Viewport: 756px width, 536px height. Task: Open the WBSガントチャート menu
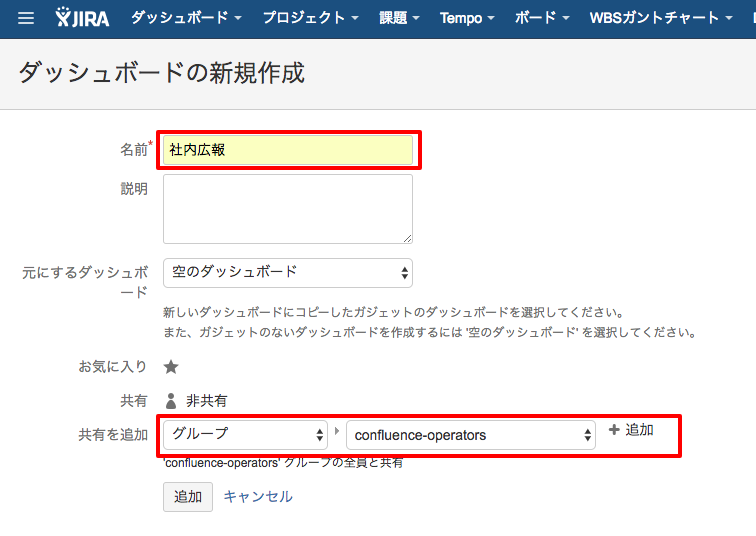661,18
